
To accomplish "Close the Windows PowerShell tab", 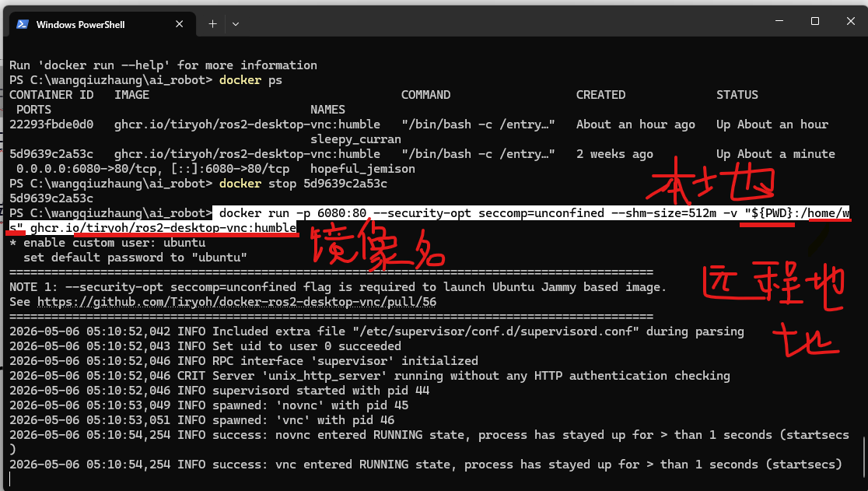I will 180,24.
